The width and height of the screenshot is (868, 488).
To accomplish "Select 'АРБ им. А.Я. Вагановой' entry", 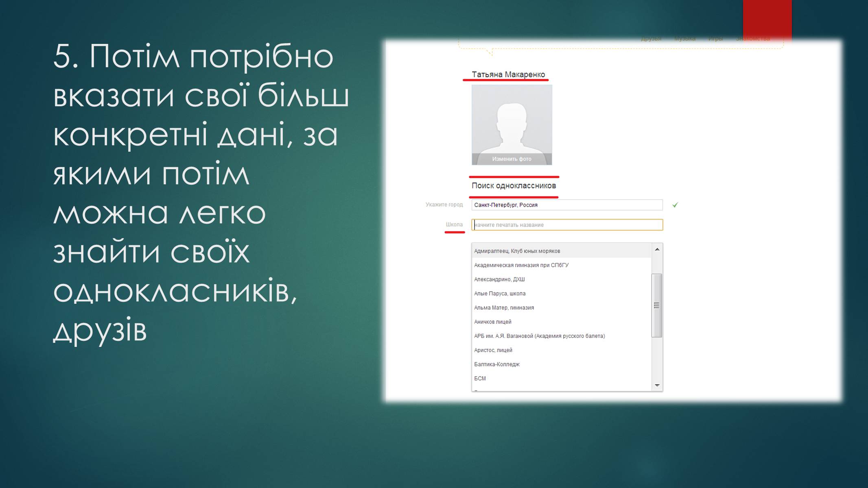I will pyautogui.click(x=562, y=336).
